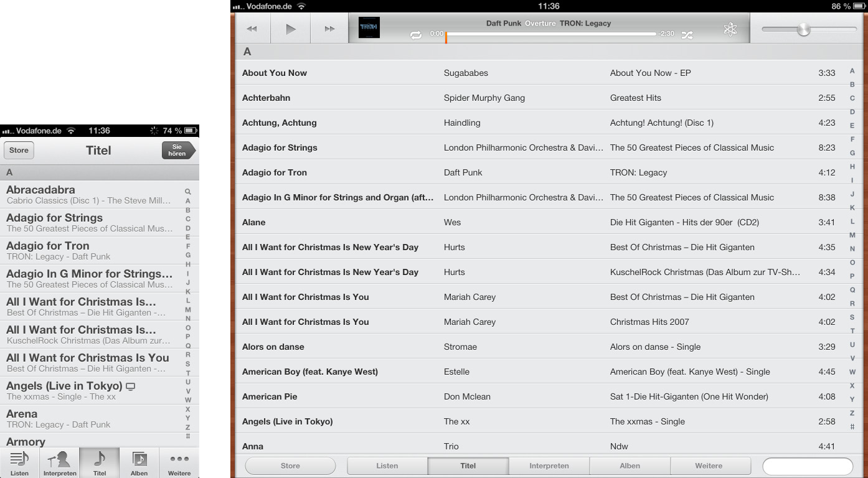The width and height of the screenshot is (868, 478).
Task: Play About You Now by Sugababes
Action: (x=539, y=73)
